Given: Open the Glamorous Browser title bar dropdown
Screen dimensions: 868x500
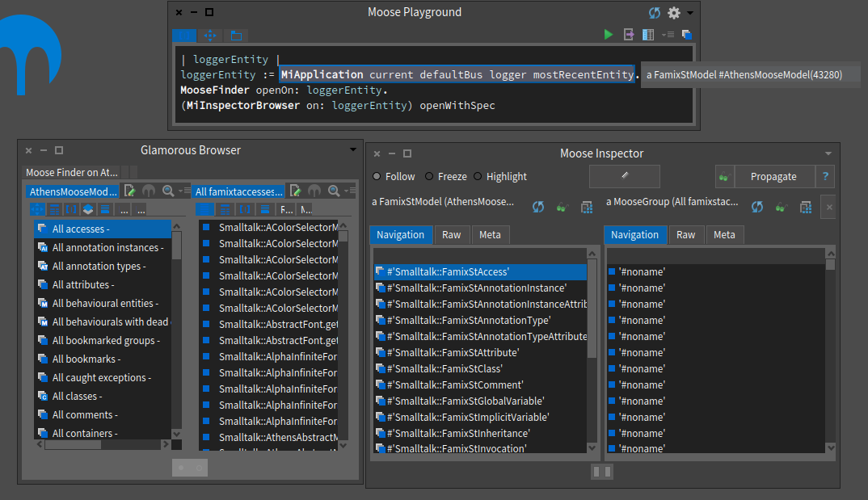Looking at the screenshot, I should [352, 149].
